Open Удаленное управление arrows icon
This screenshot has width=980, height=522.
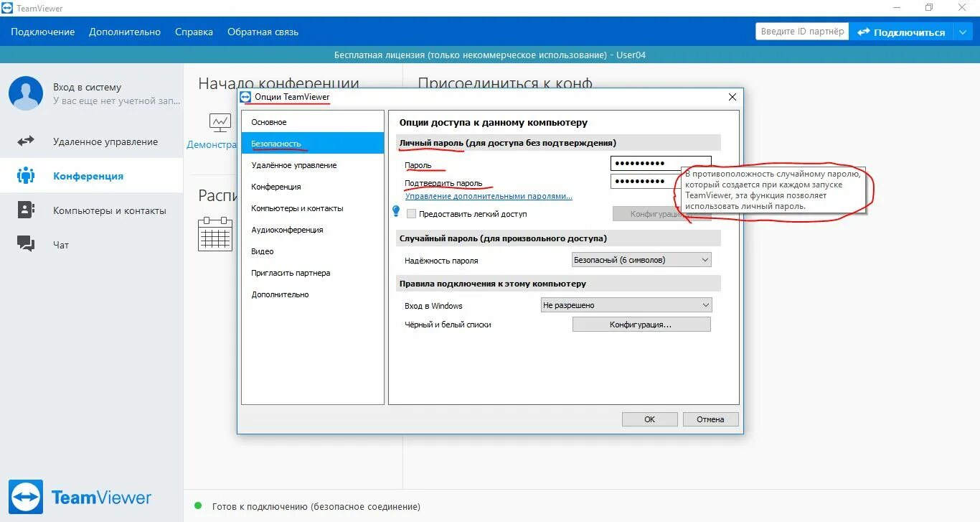26,141
